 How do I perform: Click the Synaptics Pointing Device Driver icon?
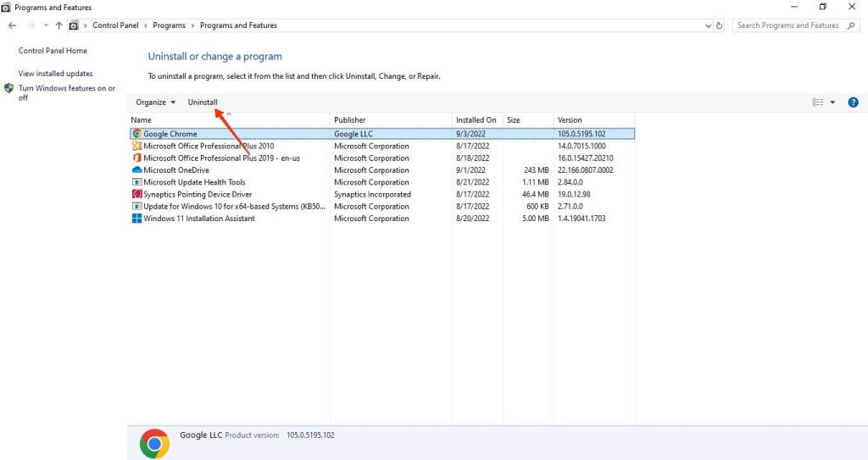(x=136, y=194)
